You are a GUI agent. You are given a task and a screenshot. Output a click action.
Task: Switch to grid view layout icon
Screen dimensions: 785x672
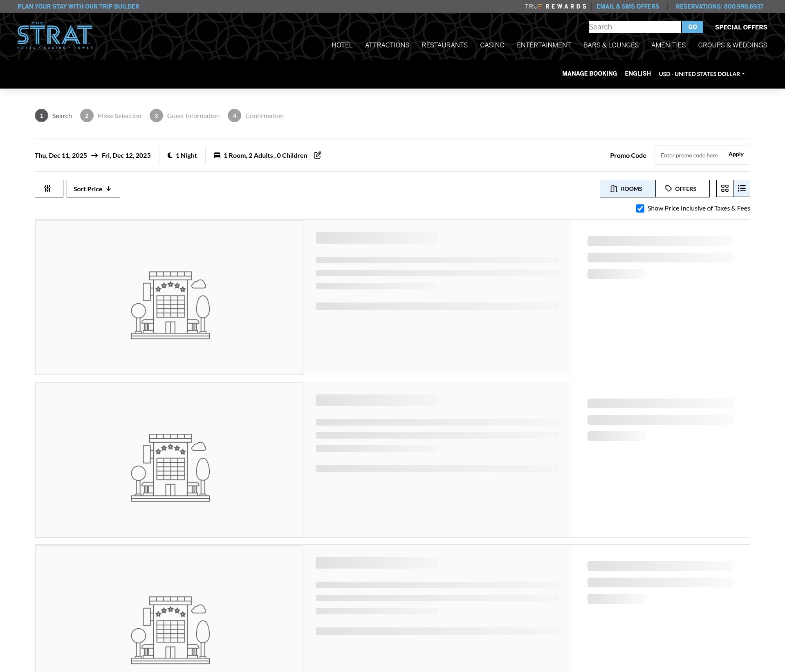pos(725,188)
